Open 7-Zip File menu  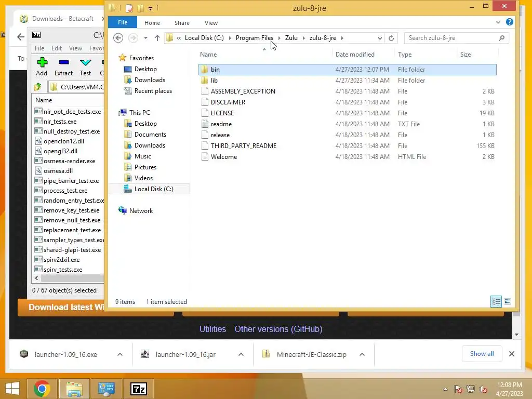pyautogui.click(x=39, y=48)
